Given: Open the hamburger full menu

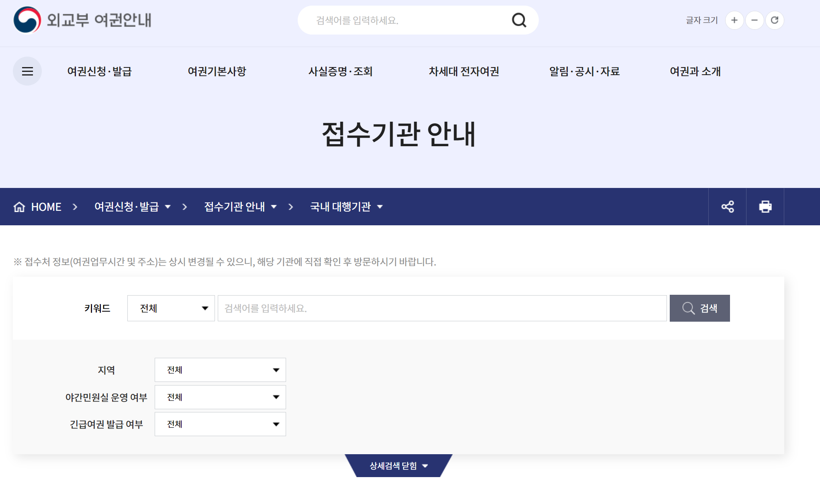Looking at the screenshot, I should click(x=27, y=71).
